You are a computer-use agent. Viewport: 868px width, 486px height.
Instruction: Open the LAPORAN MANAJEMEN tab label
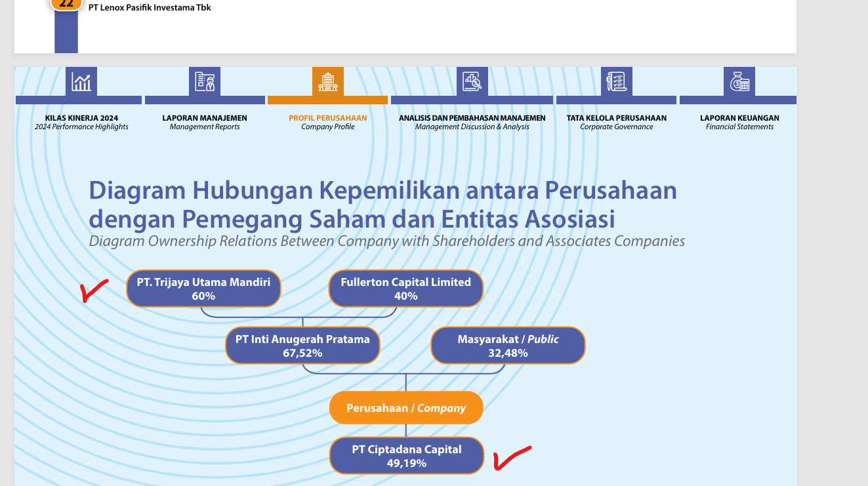coord(205,118)
